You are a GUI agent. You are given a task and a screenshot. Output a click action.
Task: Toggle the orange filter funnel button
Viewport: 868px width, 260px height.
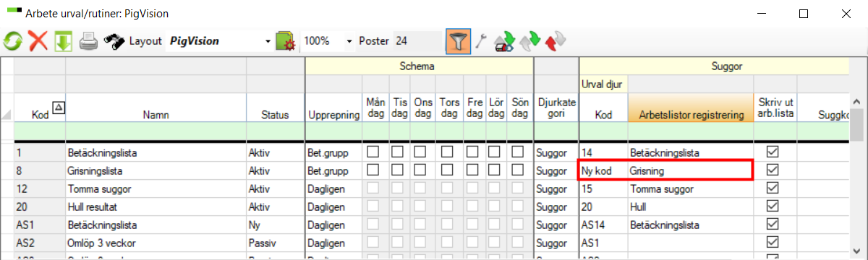[x=459, y=41]
